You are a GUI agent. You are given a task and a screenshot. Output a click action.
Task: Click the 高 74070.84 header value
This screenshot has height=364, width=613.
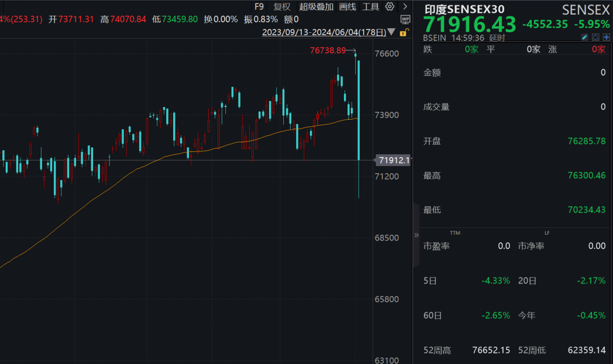point(123,19)
